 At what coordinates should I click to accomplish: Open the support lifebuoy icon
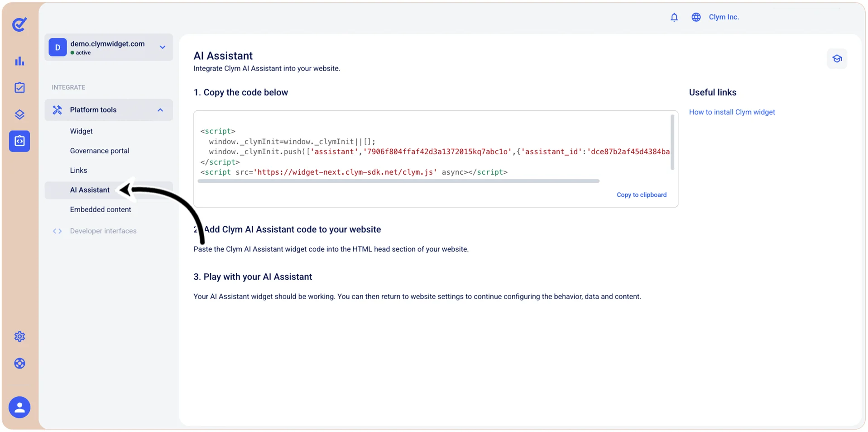coord(19,363)
